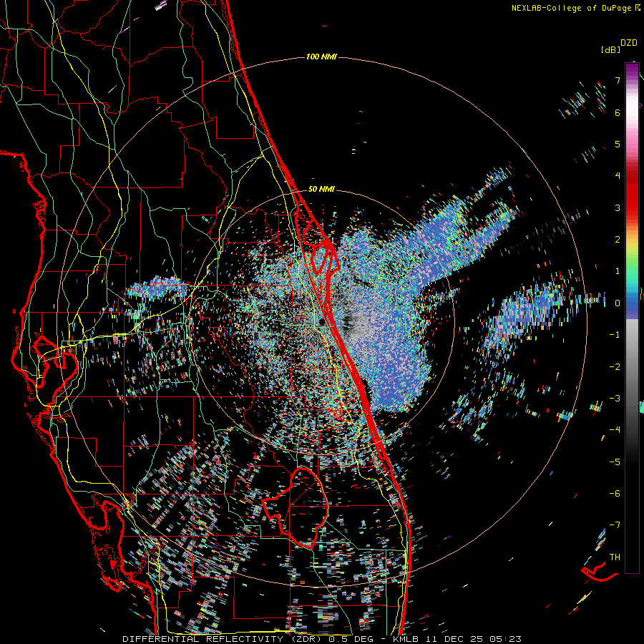Click the -6 value on the dB scale
Image resolution: width=644 pixels, height=644 pixels.
615,494
